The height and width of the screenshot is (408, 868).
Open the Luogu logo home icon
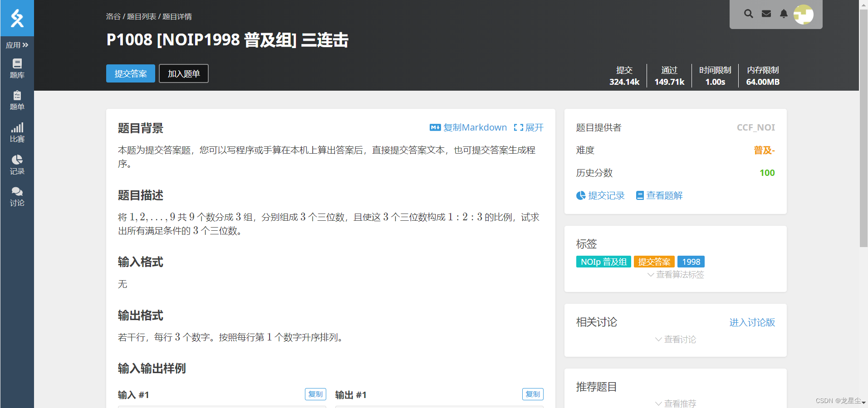pos(17,18)
